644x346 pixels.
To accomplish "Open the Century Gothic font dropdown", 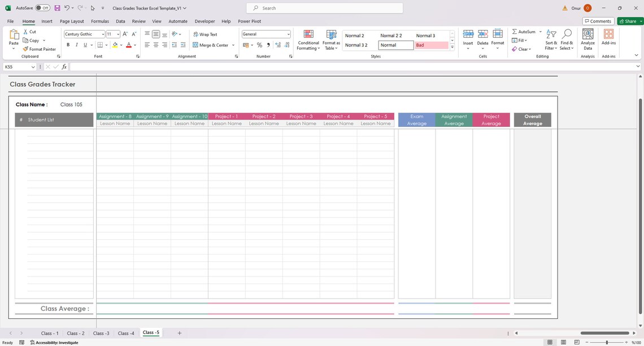I will coord(103,34).
